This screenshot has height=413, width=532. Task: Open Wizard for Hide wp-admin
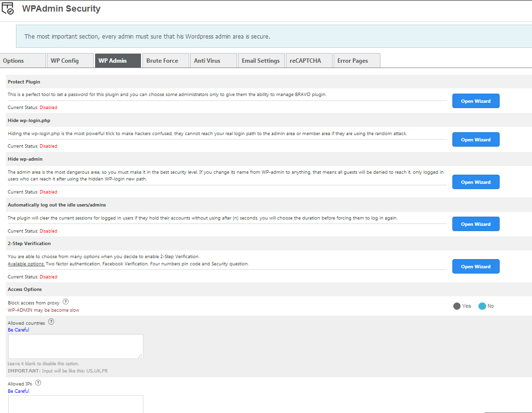476,182
